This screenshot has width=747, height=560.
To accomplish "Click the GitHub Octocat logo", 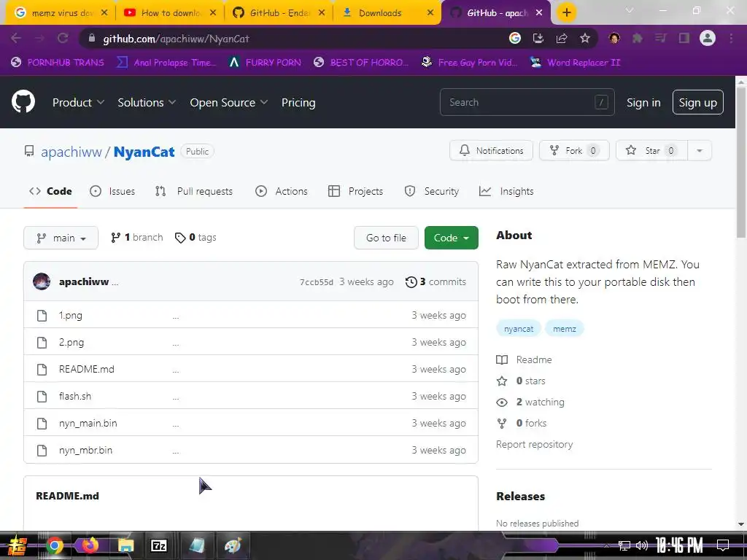I will point(23,101).
